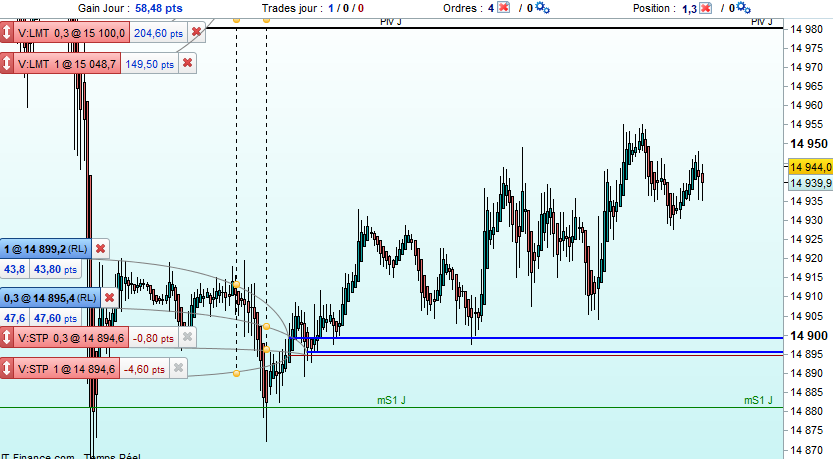The image size is (833, 460).
Task: Grab move handle of V:STP 0,3 stop
Action: pyautogui.click(x=6, y=337)
